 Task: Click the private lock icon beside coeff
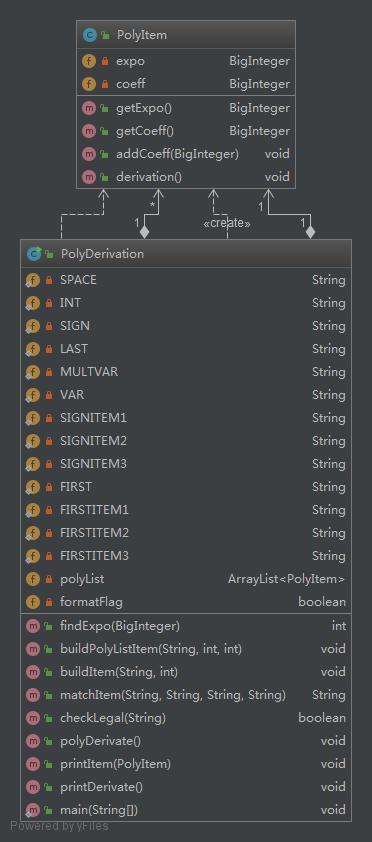click(105, 84)
